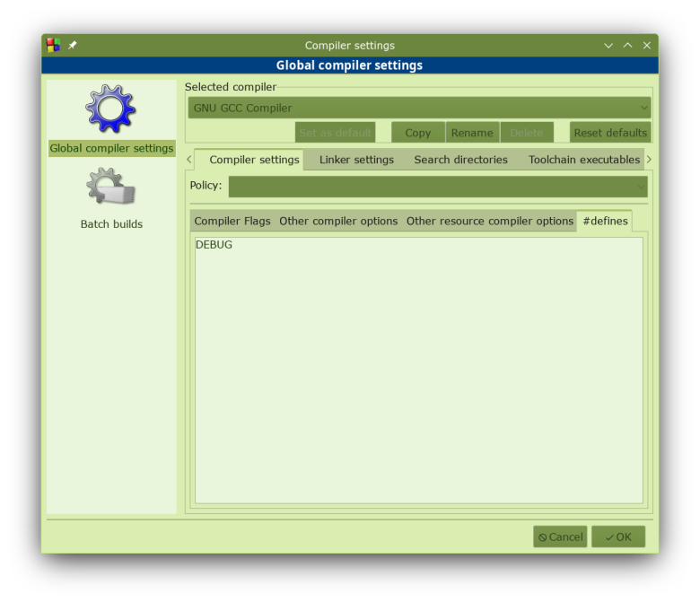
Task: Select the Global compiler settings gear icon
Action: pyautogui.click(x=110, y=109)
